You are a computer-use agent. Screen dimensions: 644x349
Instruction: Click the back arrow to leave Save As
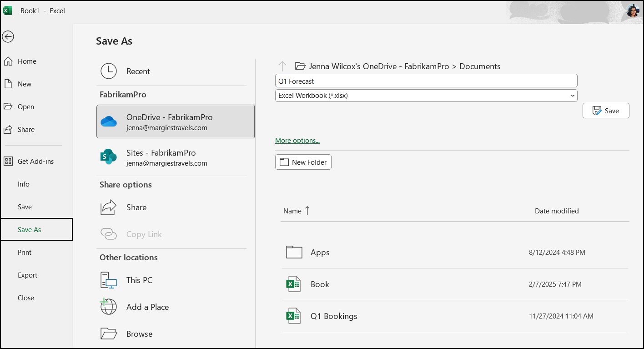[8, 36]
